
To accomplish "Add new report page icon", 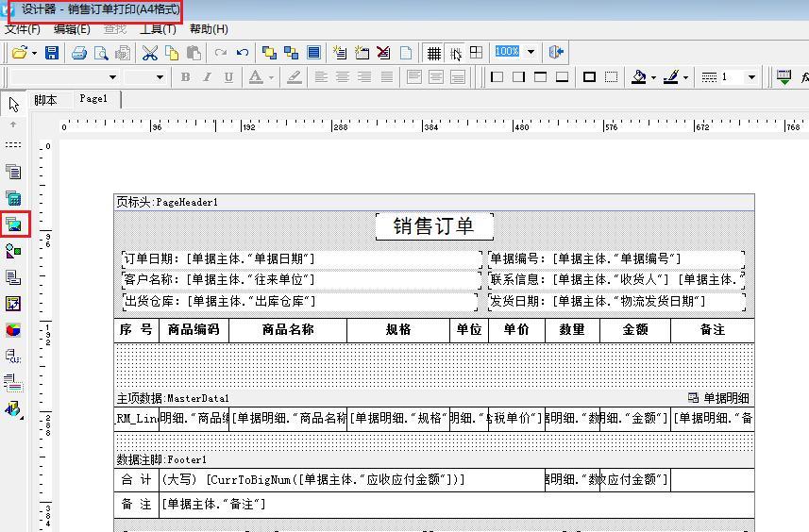I will pyautogui.click(x=340, y=53).
